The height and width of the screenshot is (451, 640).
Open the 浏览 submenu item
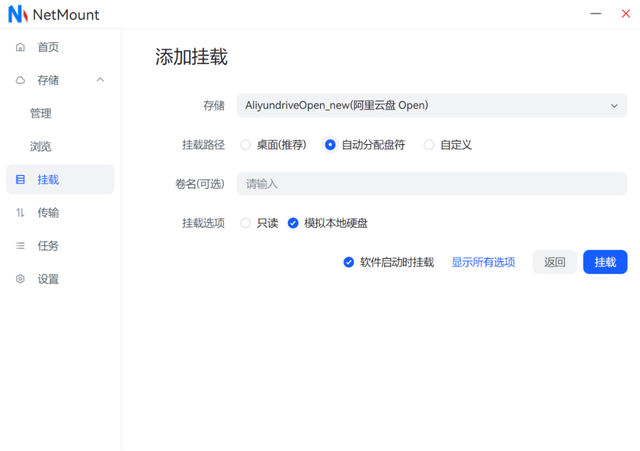(41, 147)
